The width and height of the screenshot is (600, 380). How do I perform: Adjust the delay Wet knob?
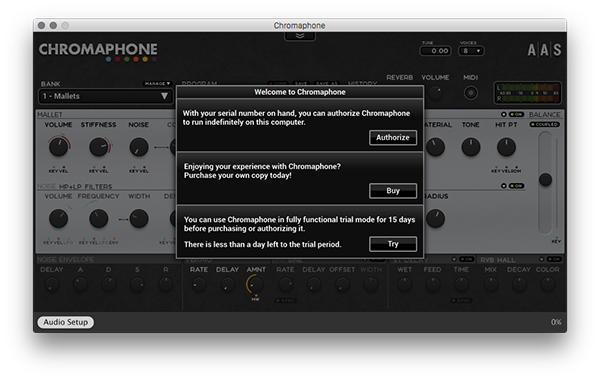[404, 284]
